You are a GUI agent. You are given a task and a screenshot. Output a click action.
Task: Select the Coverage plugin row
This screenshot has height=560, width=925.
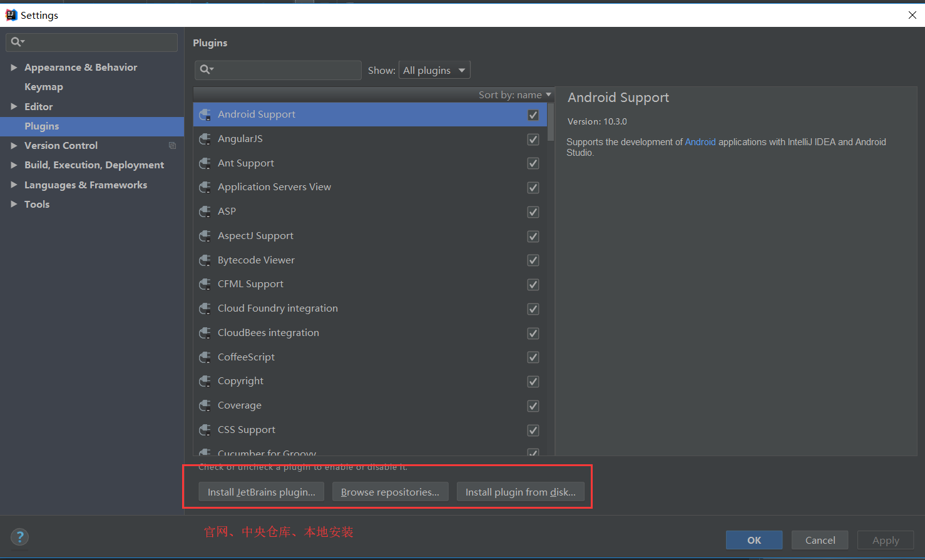pyautogui.click(x=371, y=405)
